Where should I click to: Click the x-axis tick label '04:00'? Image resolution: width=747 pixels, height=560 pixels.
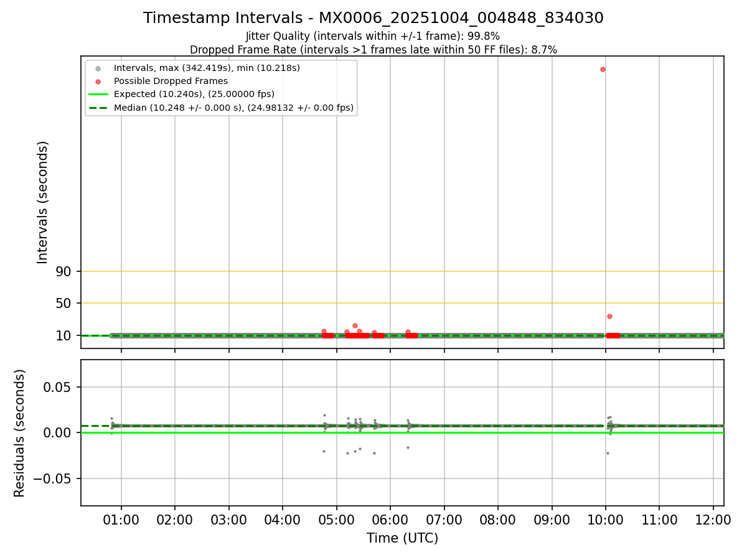[283, 520]
